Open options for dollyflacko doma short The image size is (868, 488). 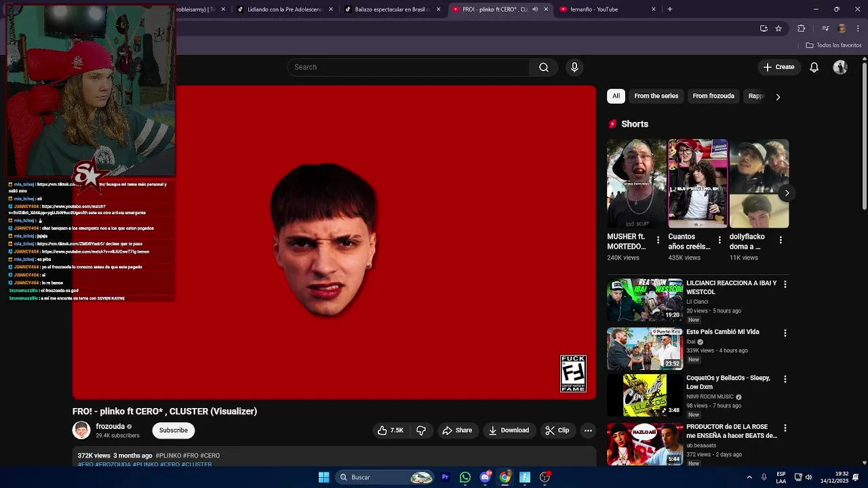pos(781,240)
